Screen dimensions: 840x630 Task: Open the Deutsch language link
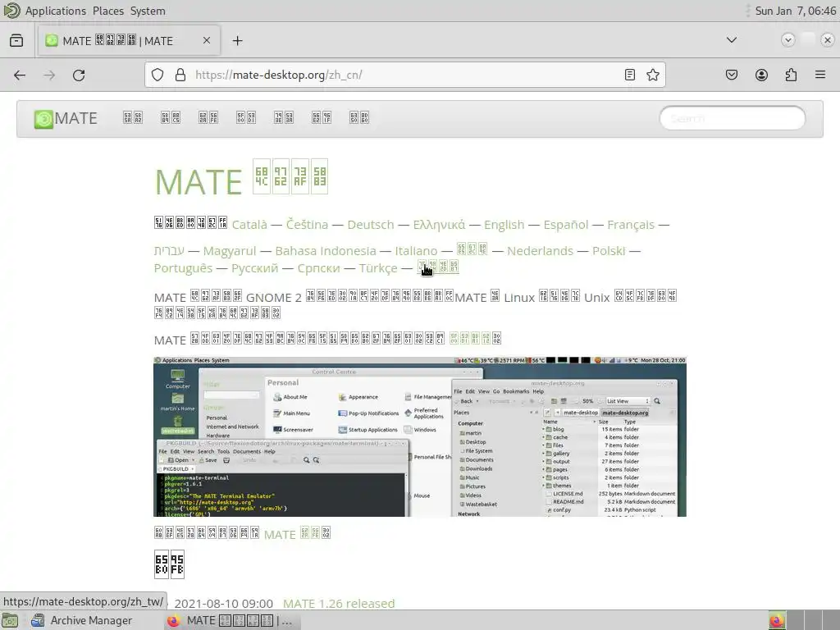[371, 225]
